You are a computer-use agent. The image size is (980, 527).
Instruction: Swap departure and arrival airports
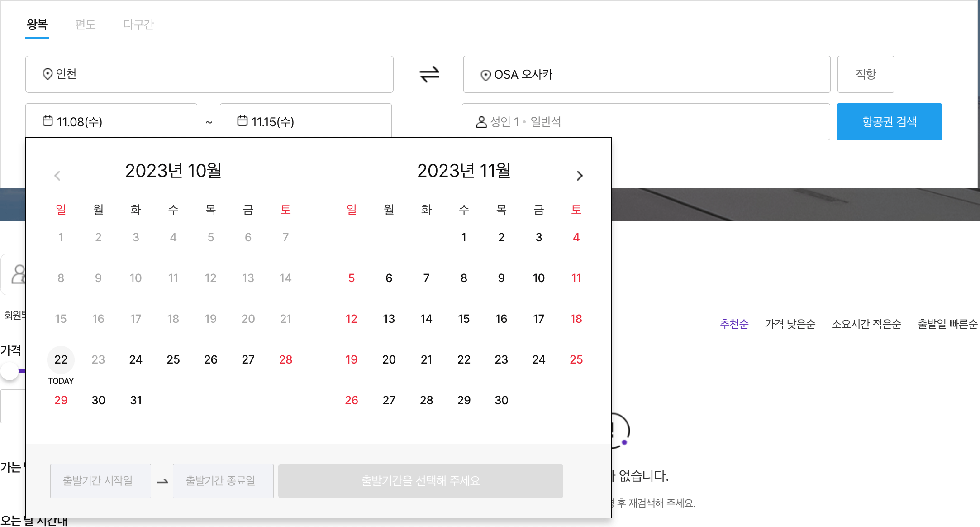(x=429, y=74)
